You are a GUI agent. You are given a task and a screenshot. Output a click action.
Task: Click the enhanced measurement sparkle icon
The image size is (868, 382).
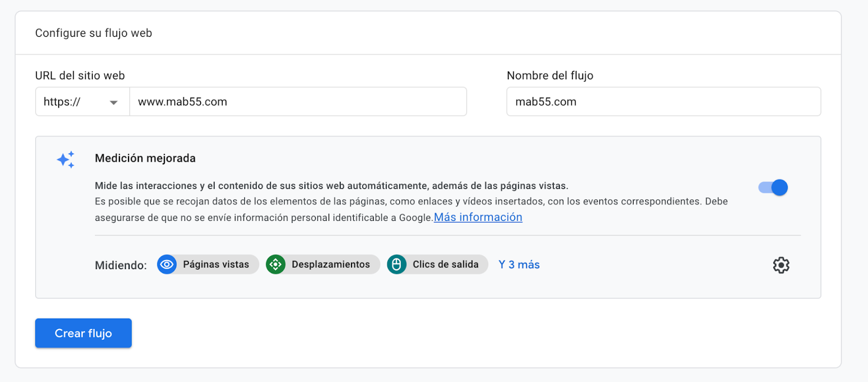(66, 160)
